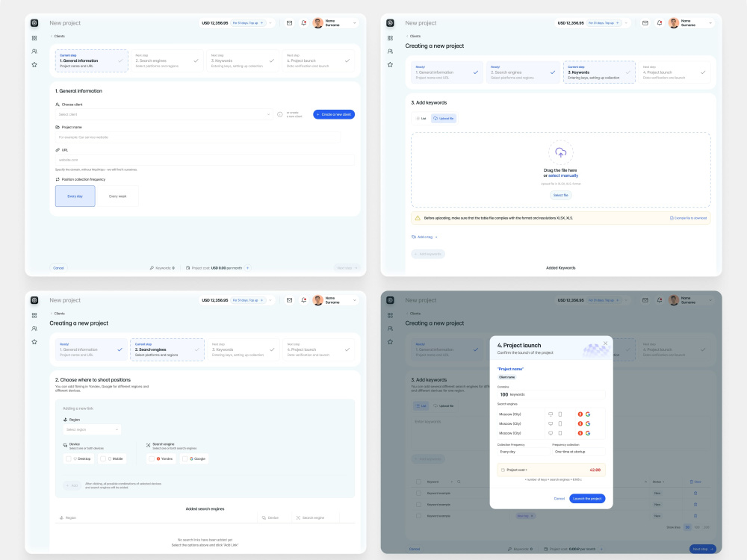Expand user profile chevron on General information screen
The height and width of the screenshot is (560, 747).
[x=354, y=23]
